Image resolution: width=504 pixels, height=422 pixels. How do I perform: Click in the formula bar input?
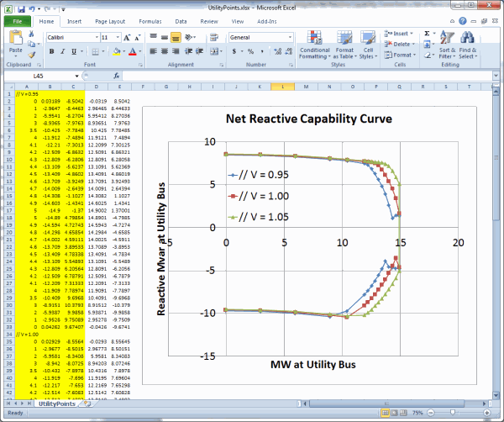click(x=307, y=76)
